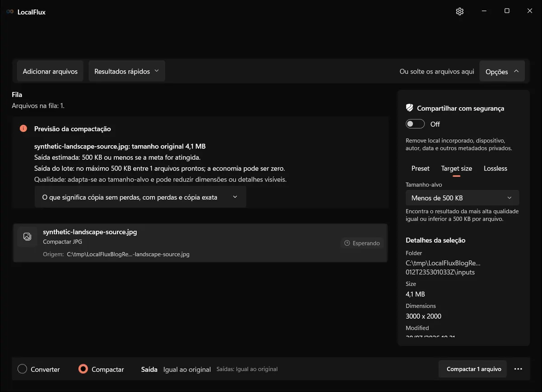
Task: Click the Esperando status badge
Action: [362, 243]
